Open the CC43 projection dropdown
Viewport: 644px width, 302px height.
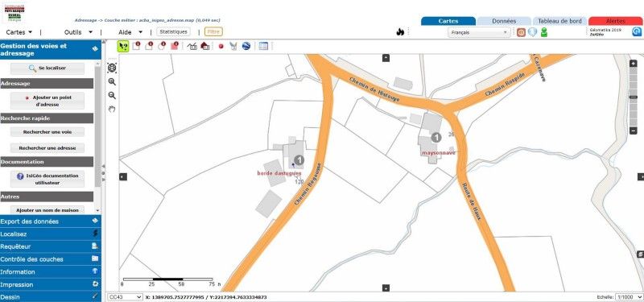[125, 297]
